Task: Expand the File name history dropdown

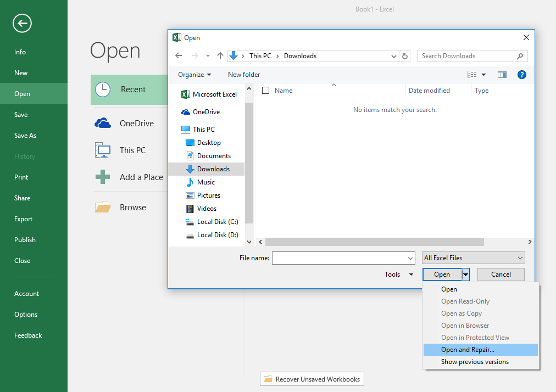Action: (410, 258)
